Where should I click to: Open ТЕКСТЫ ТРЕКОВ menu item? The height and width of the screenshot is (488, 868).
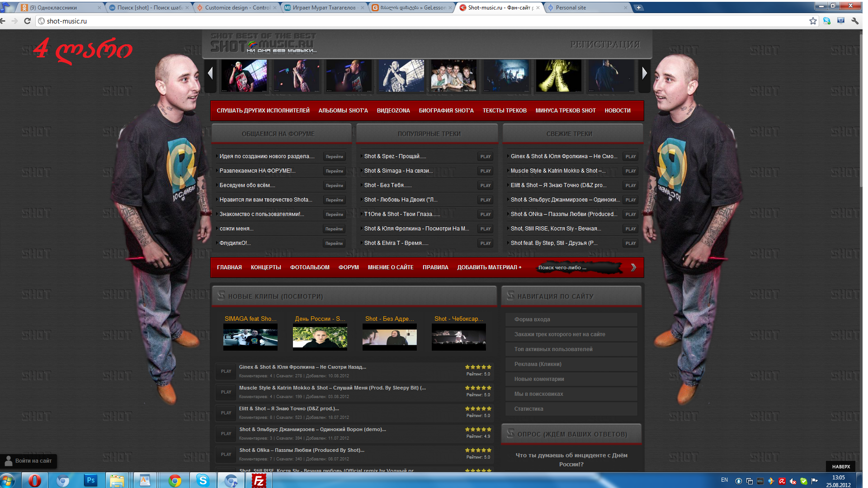tap(505, 111)
